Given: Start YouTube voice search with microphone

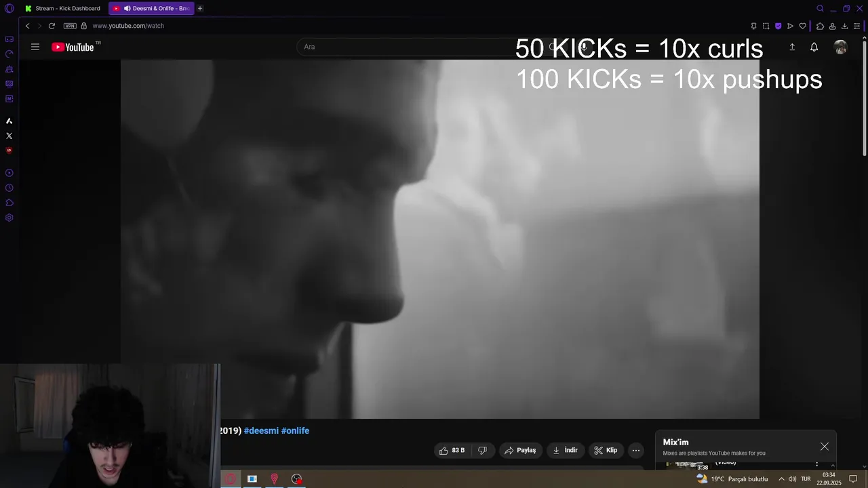Looking at the screenshot, I should (x=584, y=47).
